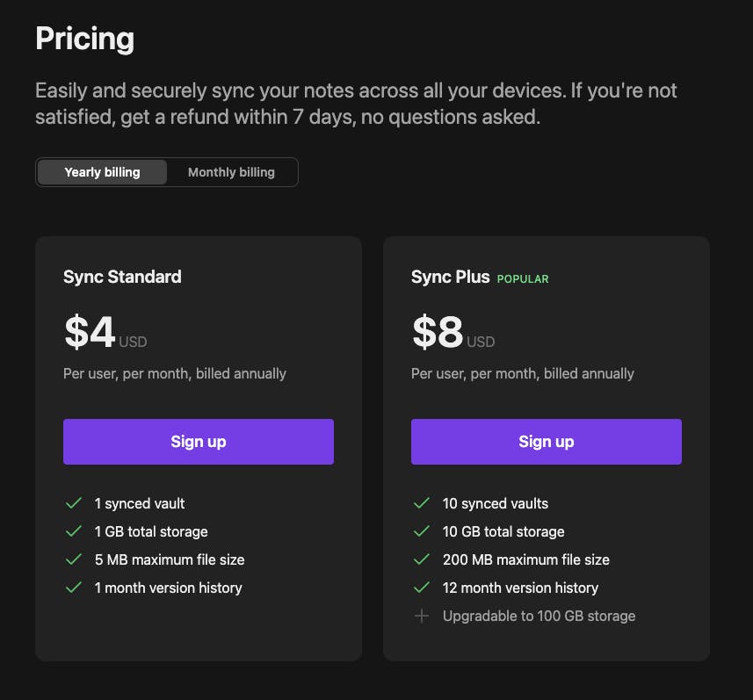Click plus icon beside Upgradable to 100 GB
Image resolution: width=753 pixels, height=700 pixels.
(x=422, y=616)
